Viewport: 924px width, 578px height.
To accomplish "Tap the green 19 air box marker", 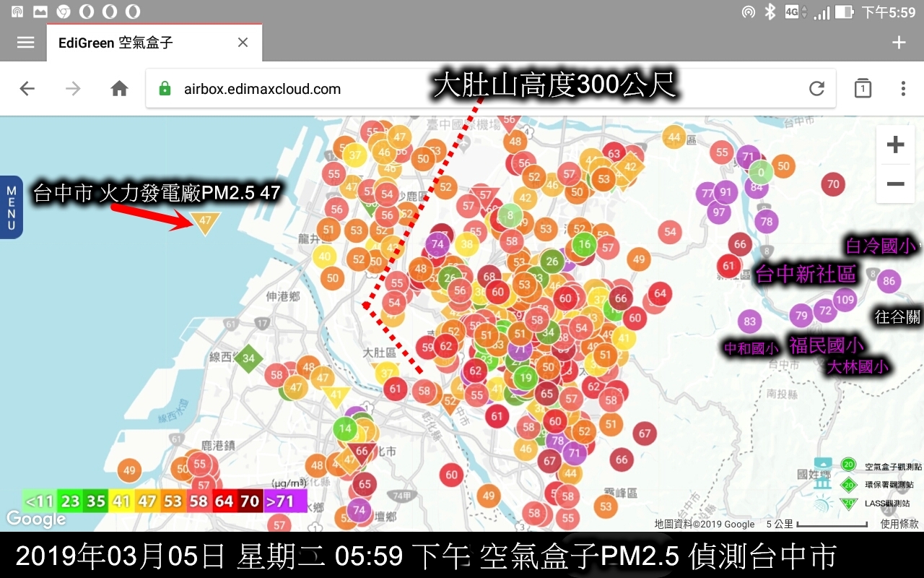I will click(525, 377).
